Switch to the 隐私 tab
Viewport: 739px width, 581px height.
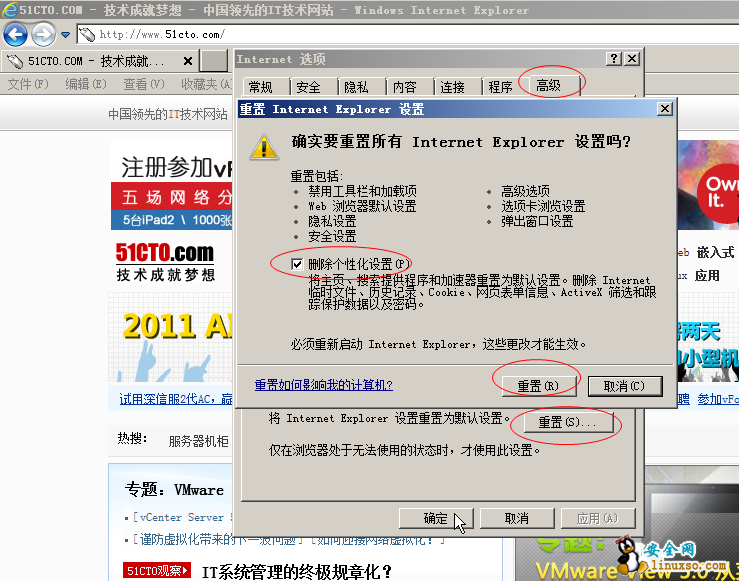tap(361, 87)
